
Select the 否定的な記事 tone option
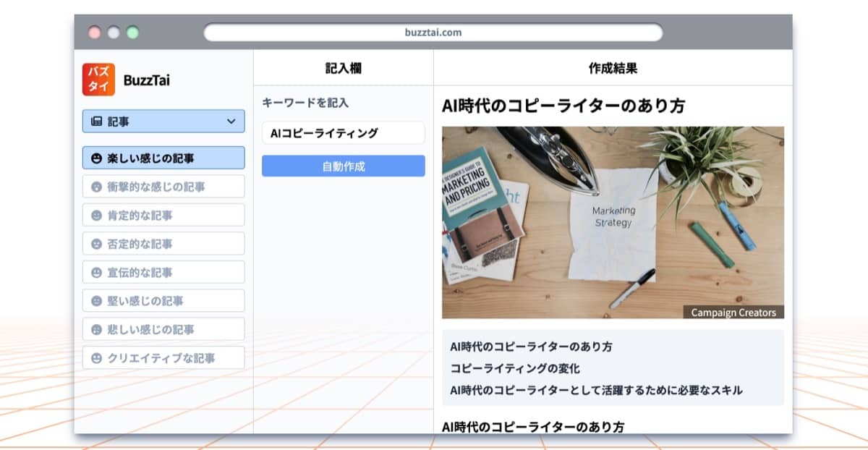pos(163,244)
